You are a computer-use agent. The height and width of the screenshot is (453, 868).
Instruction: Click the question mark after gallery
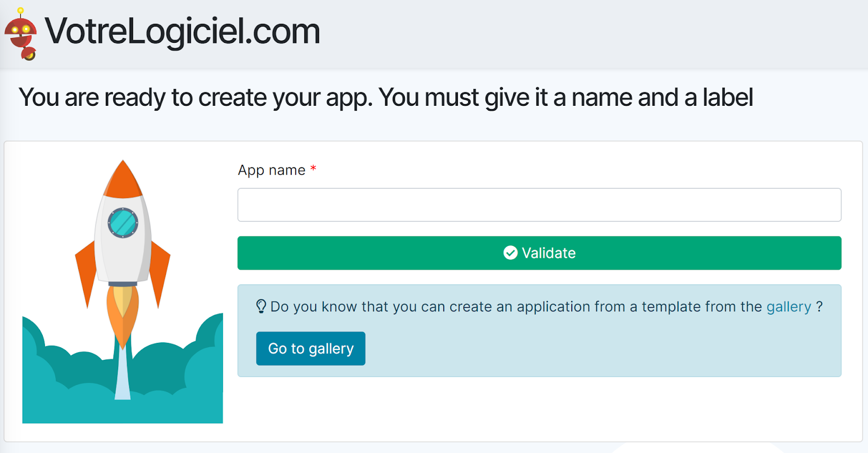(x=819, y=307)
